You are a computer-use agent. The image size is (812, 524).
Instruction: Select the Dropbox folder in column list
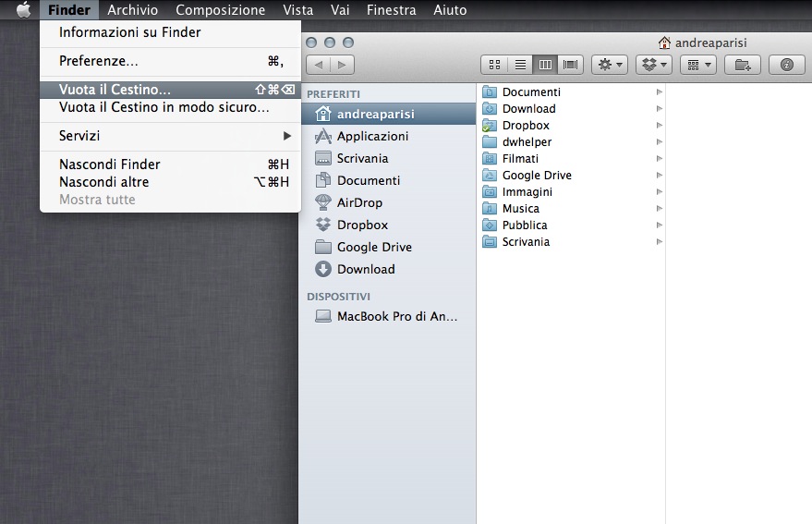(x=572, y=126)
